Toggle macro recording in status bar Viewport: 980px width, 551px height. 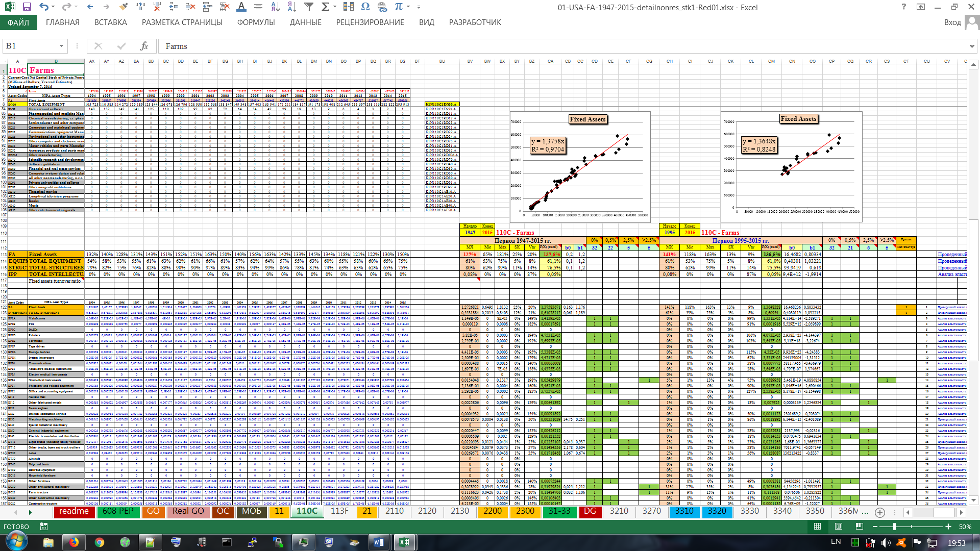tap(44, 527)
